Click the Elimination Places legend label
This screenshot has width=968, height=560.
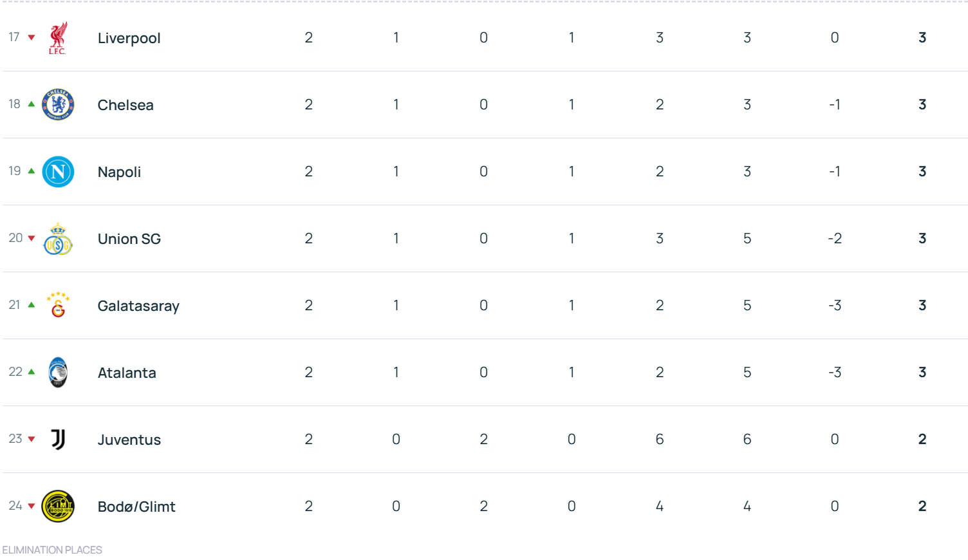coord(52,550)
